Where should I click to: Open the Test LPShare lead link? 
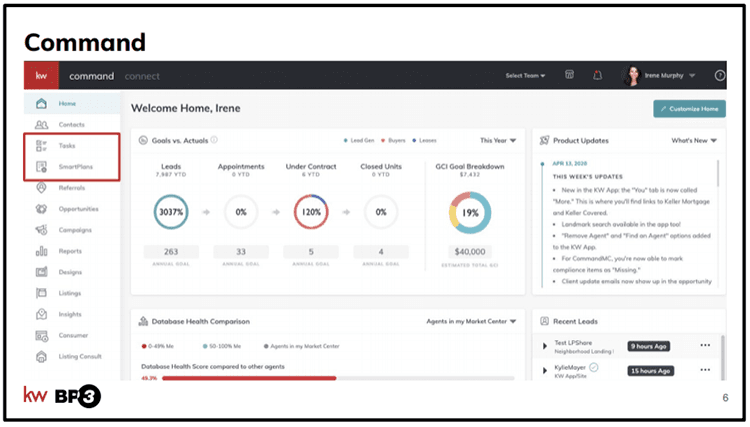(x=573, y=342)
